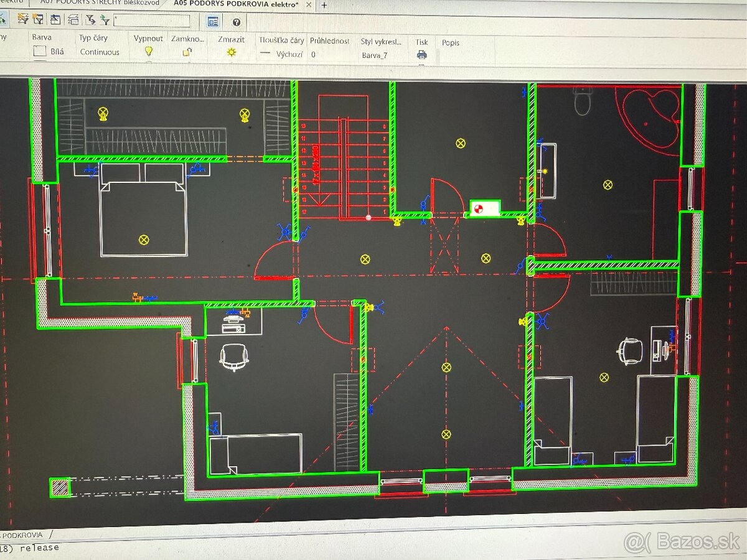Close the A05 PODORYS PODKROVIA elektro tab
747x560 pixels.
click(309, 4)
